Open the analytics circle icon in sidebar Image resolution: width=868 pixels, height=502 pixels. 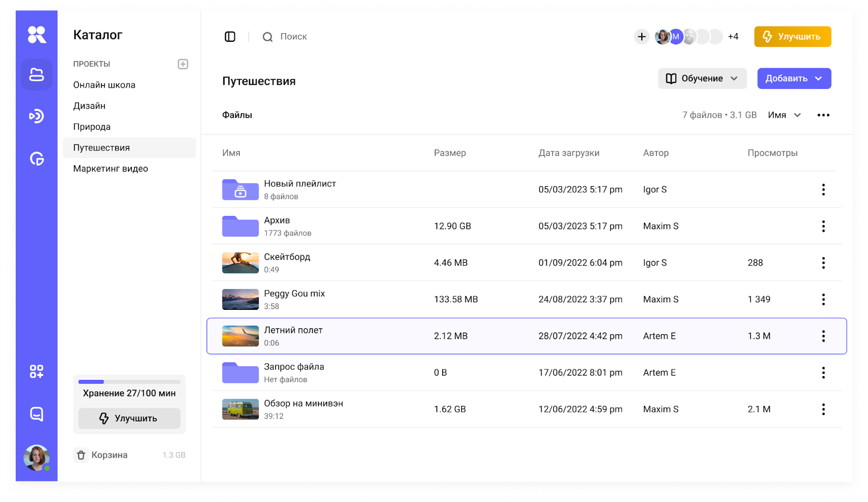(x=36, y=159)
